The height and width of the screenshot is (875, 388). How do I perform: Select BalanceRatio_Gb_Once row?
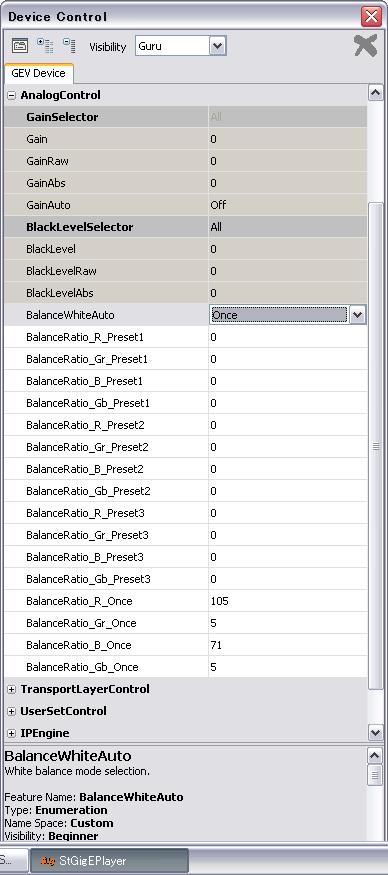pos(185,667)
